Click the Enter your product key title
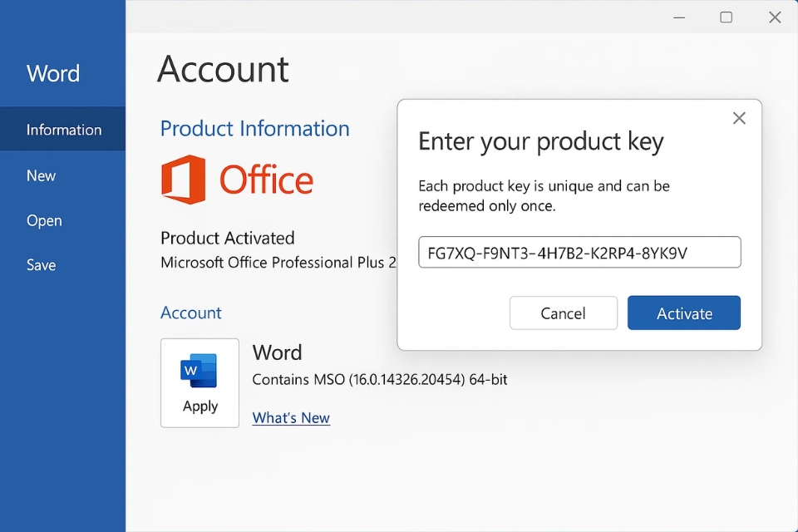 [541, 141]
